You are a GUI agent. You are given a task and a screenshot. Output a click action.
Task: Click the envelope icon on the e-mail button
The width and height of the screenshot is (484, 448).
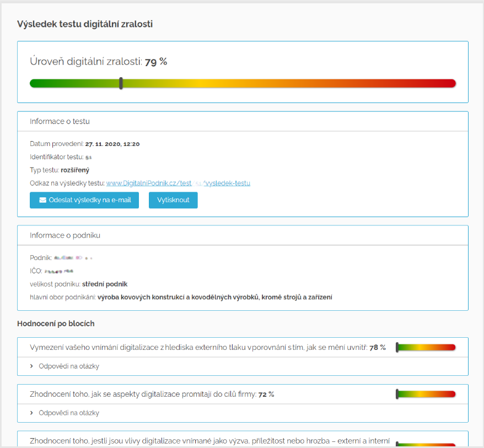coord(43,200)
